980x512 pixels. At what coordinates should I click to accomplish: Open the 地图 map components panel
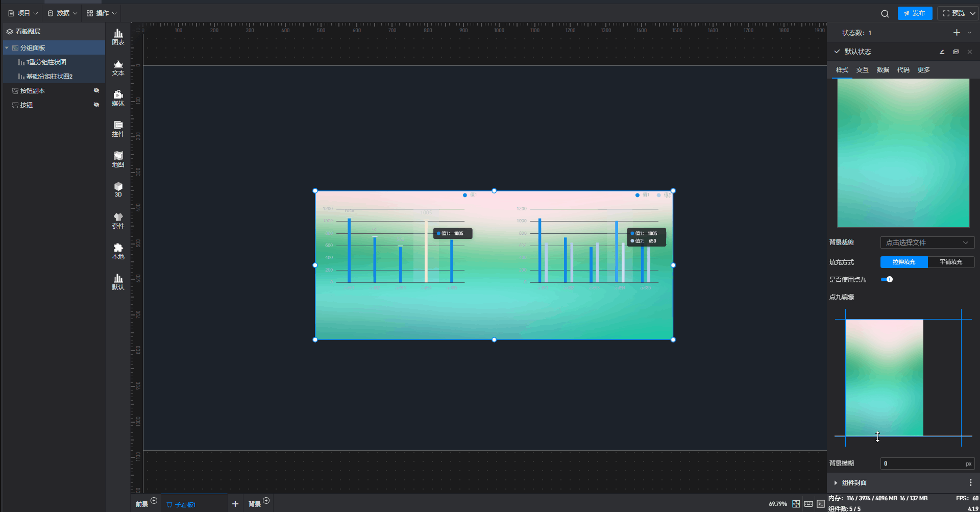click(118, 159)
